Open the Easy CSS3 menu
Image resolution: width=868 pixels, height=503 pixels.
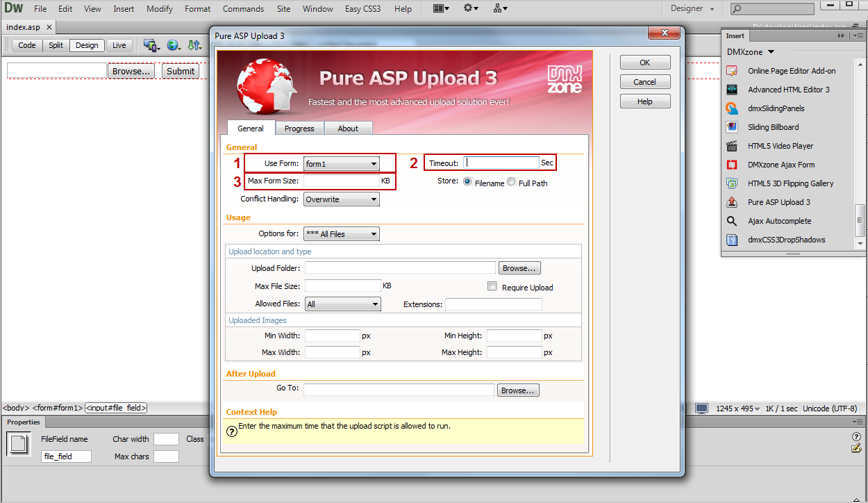pos(364,9)
